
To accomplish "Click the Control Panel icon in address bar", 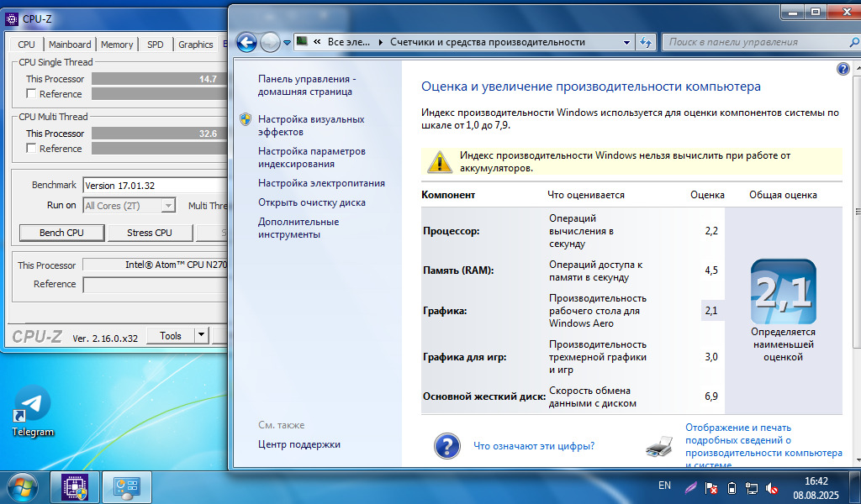I will 302,42.
